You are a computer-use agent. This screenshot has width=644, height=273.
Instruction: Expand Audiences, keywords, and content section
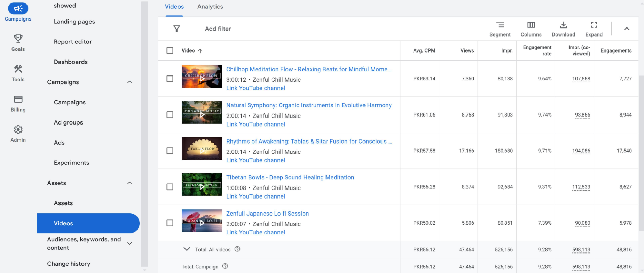click(x=129, y=243)
